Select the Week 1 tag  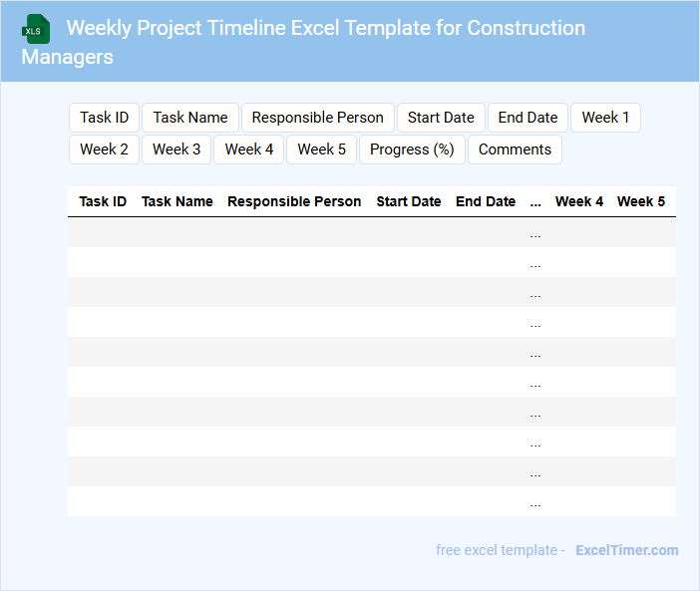(605, 118)
